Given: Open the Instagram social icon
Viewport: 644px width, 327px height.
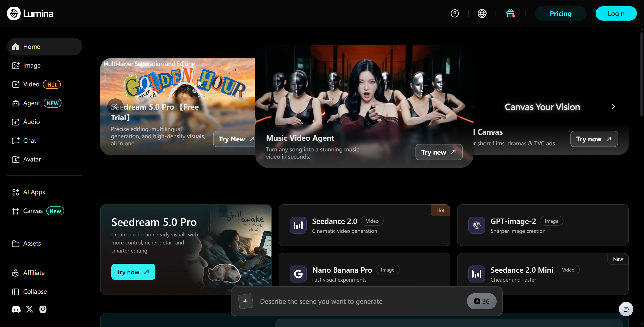Looking at the screenshot, I should 43,310.
